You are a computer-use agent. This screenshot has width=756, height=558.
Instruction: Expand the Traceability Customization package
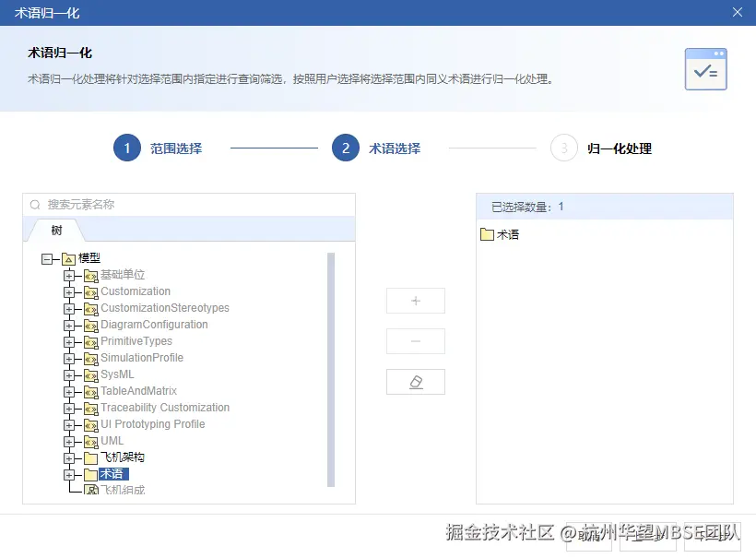click(x=69, y=409)
